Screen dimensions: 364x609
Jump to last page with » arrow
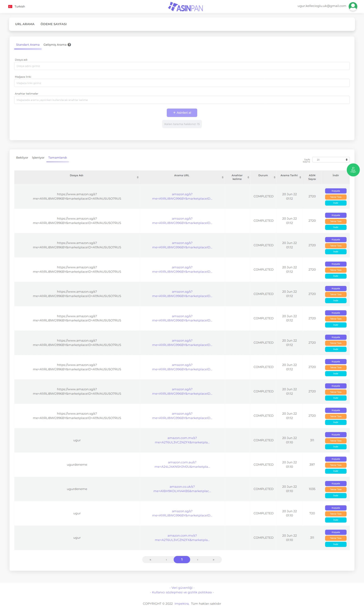[213, 559]
